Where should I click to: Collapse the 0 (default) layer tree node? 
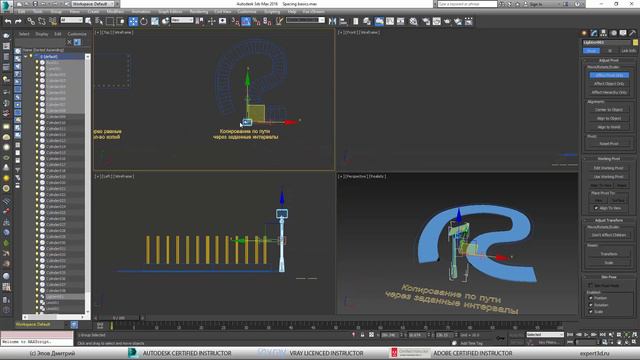click(x=26, y=56)
